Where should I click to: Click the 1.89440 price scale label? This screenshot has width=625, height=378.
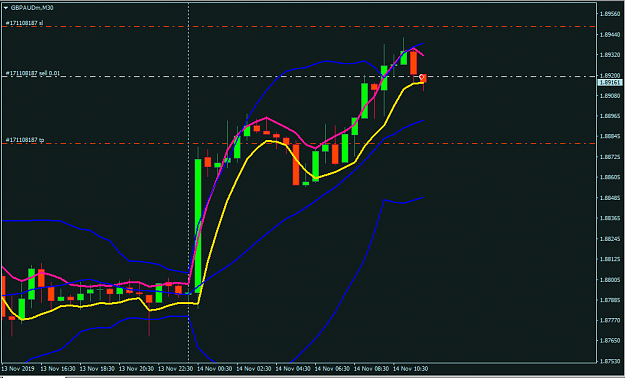[x=609, y=34]
